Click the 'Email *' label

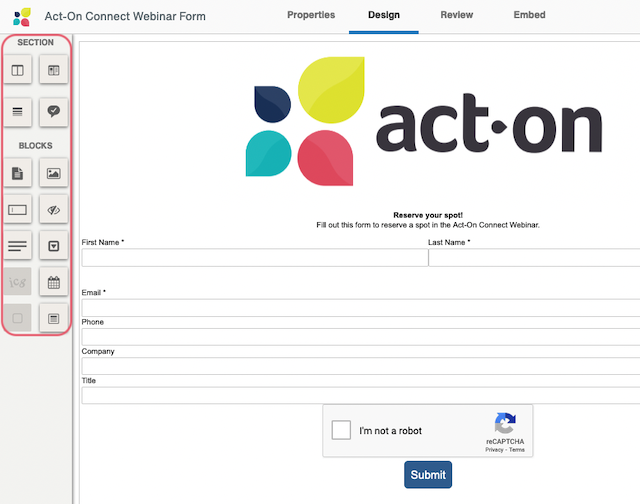pyautogui.click(x=93, y=293)
